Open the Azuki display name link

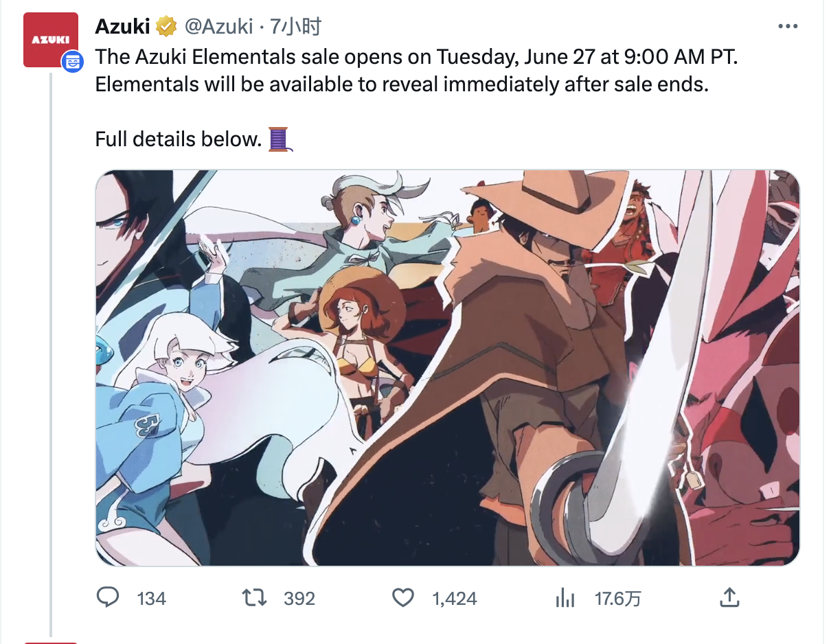(x=122, y=27)
